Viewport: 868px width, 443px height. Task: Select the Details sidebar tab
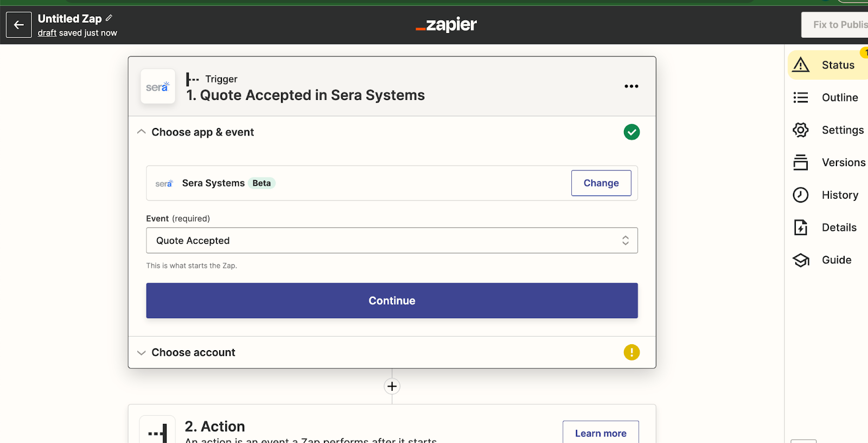pyautogui.click(x=828, y=227)
